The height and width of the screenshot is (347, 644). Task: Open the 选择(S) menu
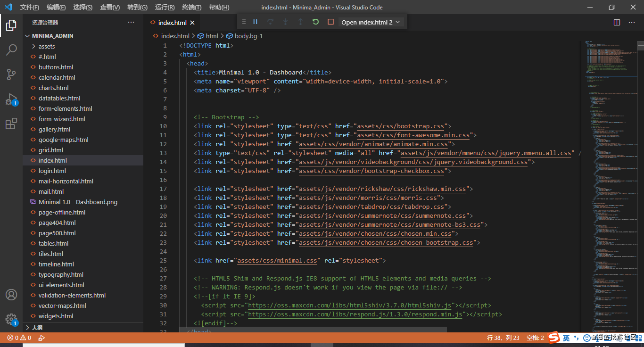click(x=83, y=7)
